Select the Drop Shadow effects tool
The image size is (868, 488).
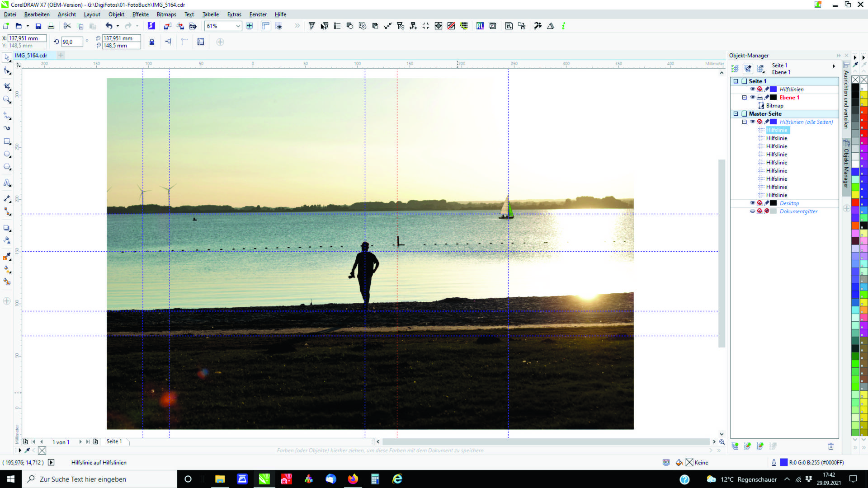[x=7, y=228]
